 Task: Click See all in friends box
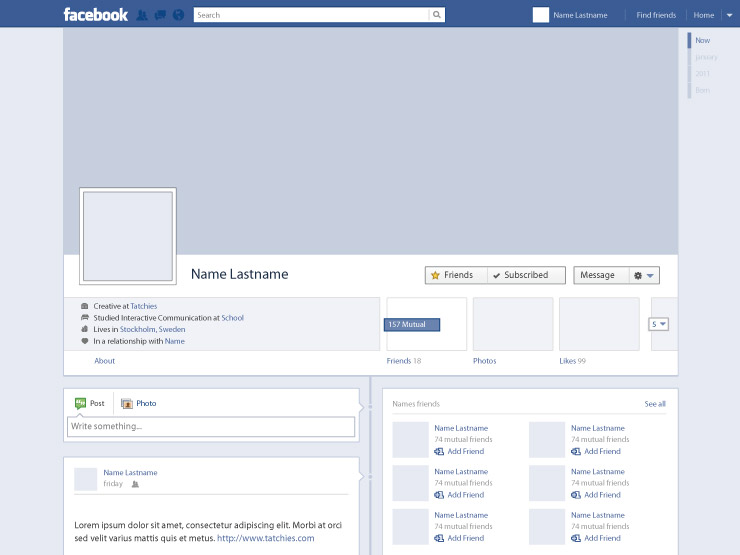tap(655, 404)
